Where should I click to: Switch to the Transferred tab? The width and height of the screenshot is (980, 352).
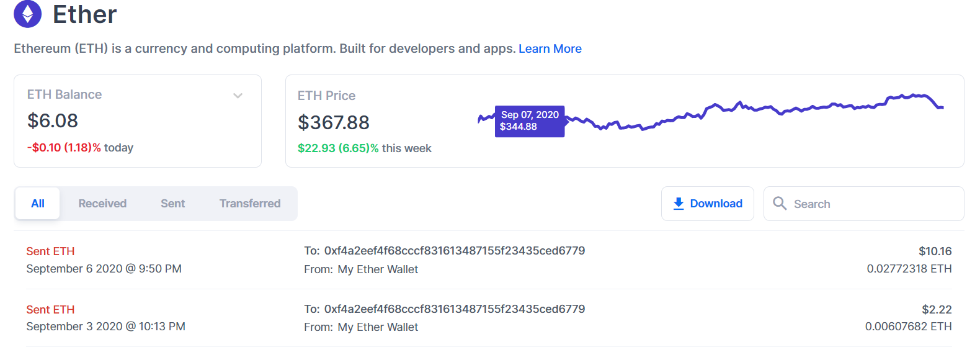(250, 204)
